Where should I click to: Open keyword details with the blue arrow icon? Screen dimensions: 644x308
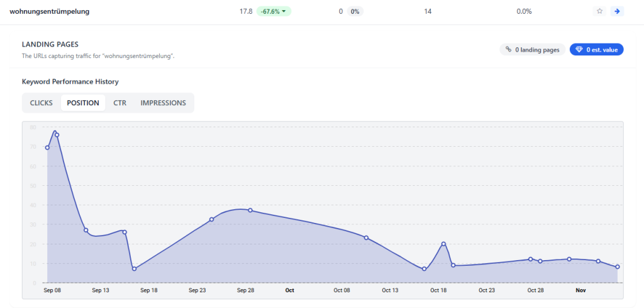click(617, 11)
